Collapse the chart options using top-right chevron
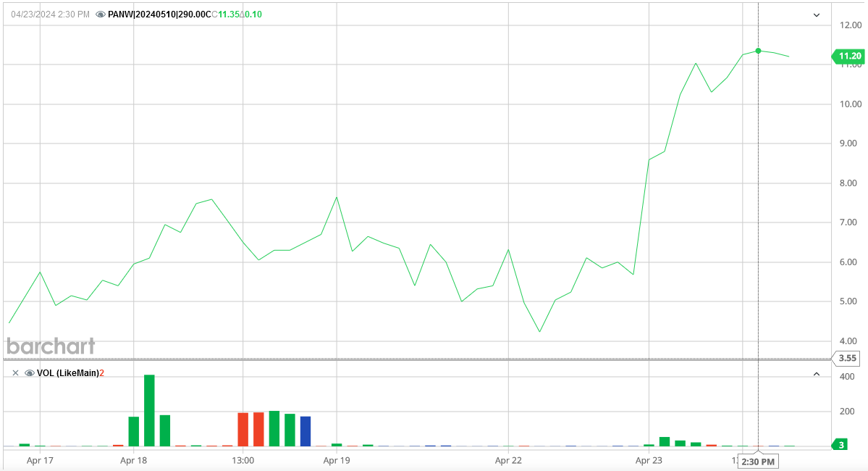Viewport: 868px width, 471px height. tap(817, 14)
